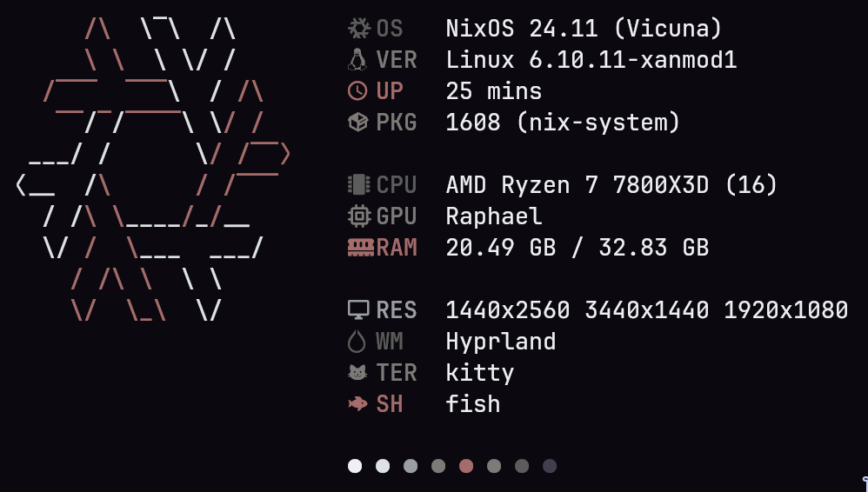868x492 pixels.
Task: Click the text '1608 (nix-system)'
Action: pyautogui.click(x=563, y=123)
